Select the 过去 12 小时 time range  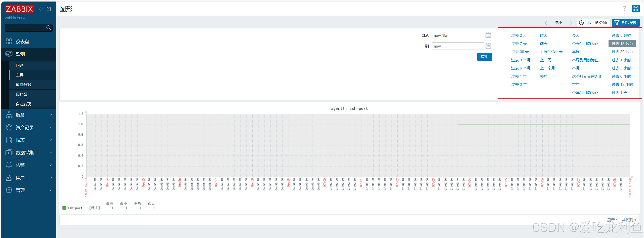coord(622,85)
